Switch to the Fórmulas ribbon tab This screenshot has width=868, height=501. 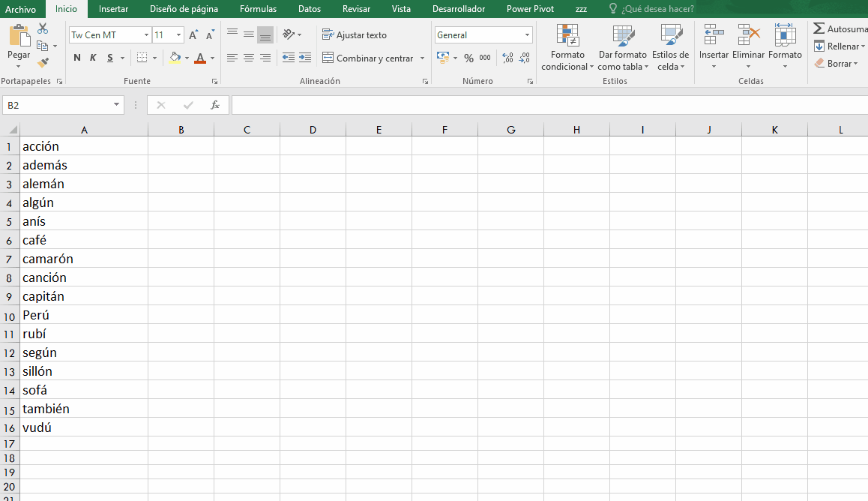[x=258, y=9]
